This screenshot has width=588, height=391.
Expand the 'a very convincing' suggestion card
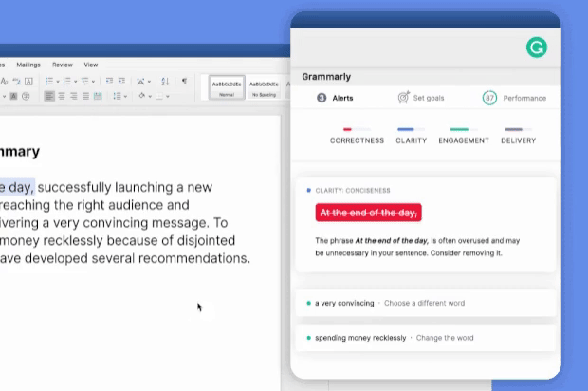tap(426, 303)
